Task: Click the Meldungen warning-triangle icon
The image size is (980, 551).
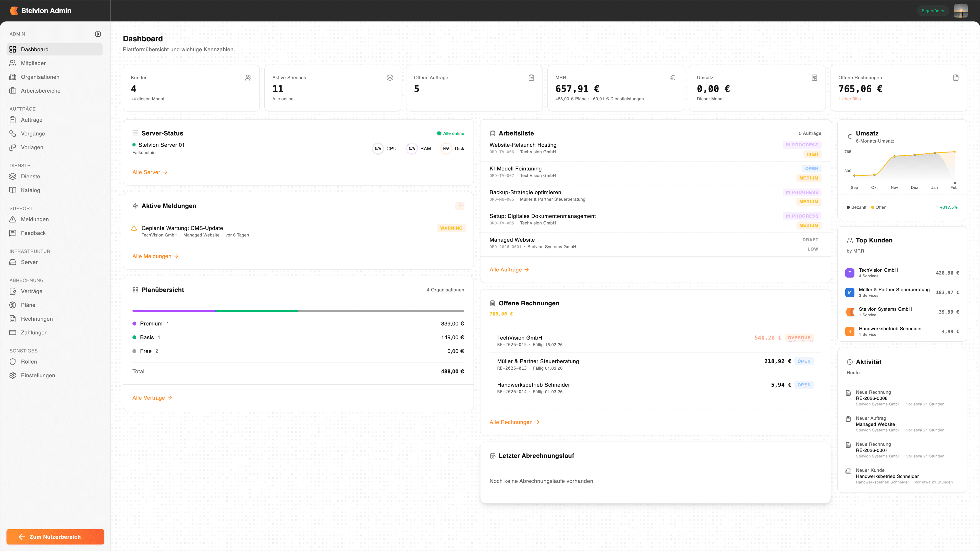Action: tap(13, 219)
